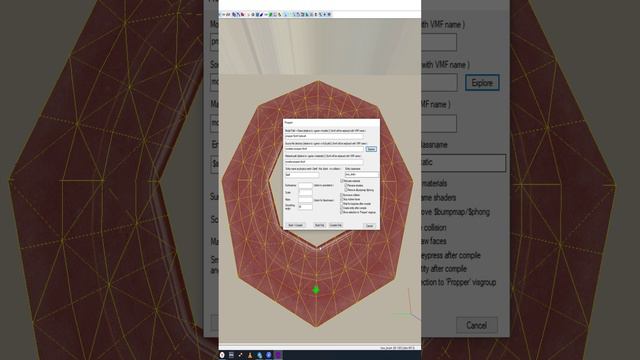Viewport: 640px width, 360px height.
Task: Focus the source file directory field
Action: (324, 149)
